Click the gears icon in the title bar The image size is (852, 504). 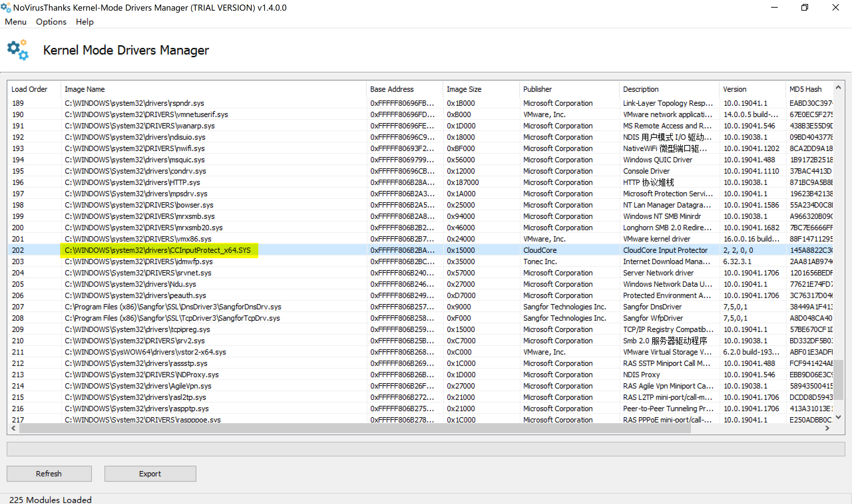(x=6, y=7)
